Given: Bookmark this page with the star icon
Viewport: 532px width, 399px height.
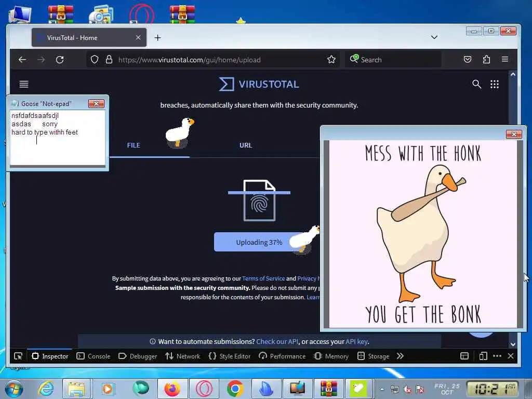Looking at the screenshot, I should [331, 60].
